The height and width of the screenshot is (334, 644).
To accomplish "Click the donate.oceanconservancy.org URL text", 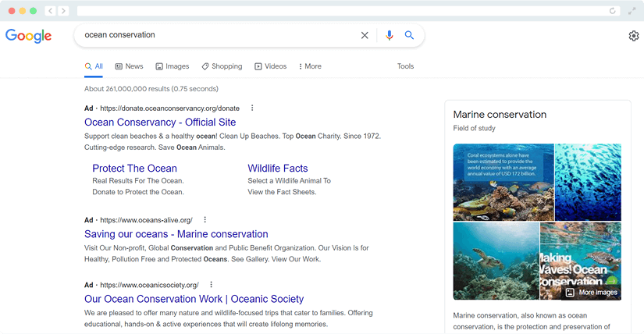I will point(169,108).
